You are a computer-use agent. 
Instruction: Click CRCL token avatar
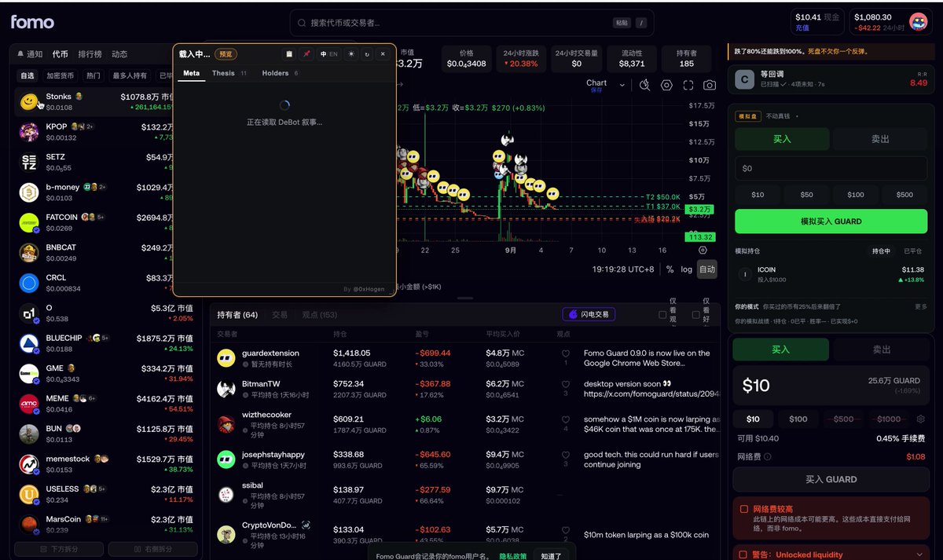[29, 283]
